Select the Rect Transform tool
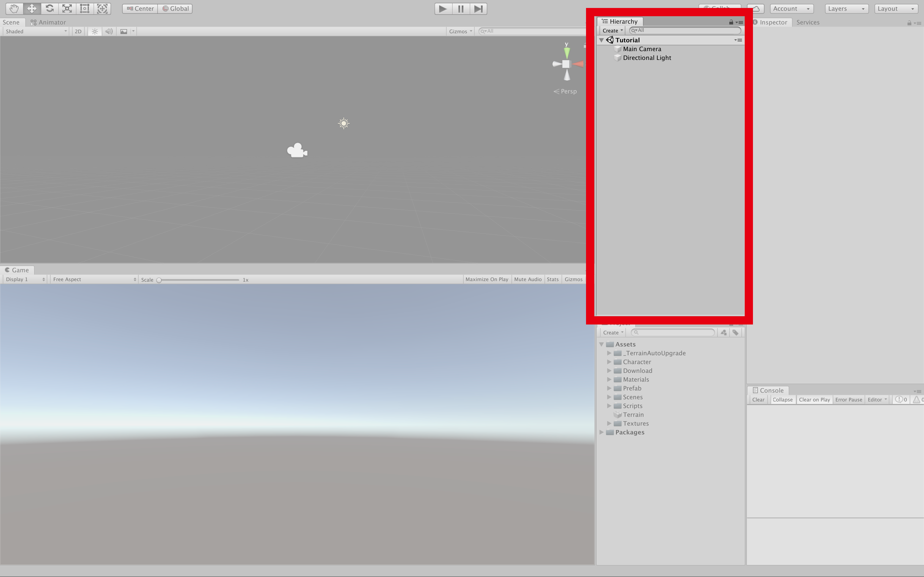 [85, 9]
